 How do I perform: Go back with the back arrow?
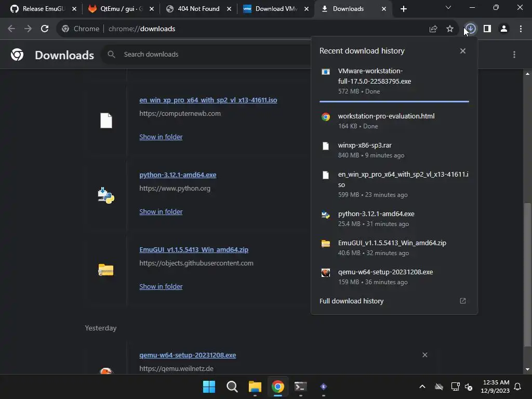[11, 29]
